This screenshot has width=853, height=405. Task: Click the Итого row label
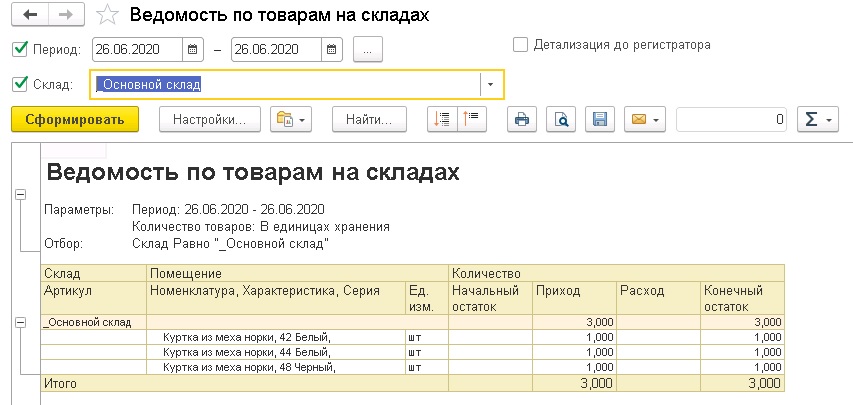[x=61, y=383]
